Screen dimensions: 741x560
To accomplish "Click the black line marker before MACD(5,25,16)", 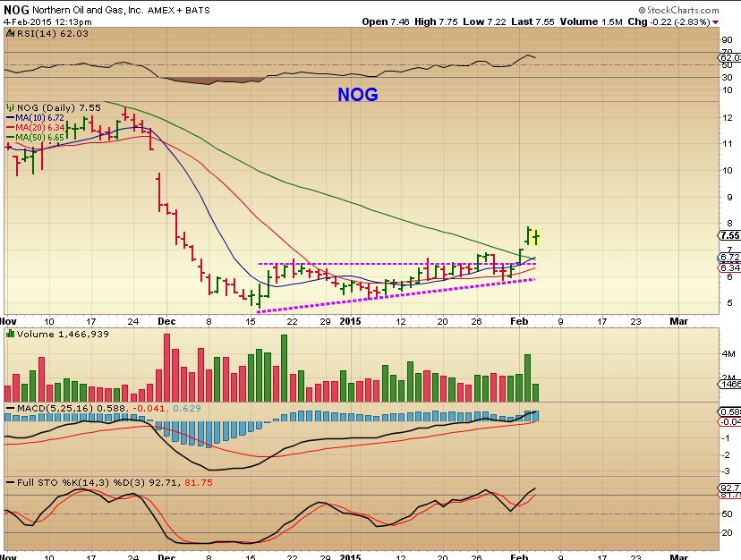I will tap(11, 408).
